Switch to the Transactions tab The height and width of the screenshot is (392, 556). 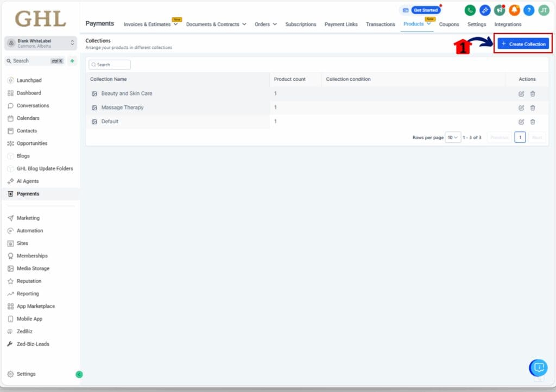[380, 24]
